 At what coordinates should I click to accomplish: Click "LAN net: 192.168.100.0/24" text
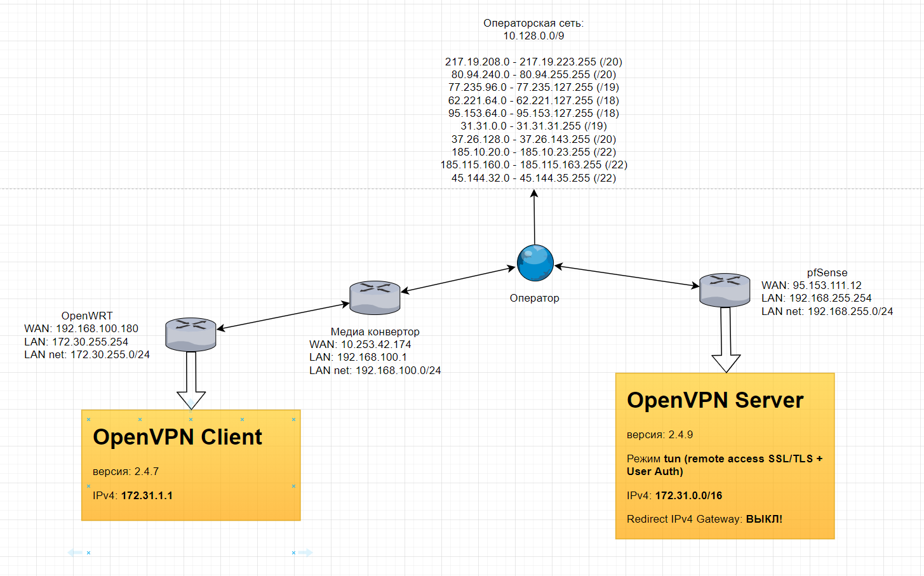(x=375, y=370)
